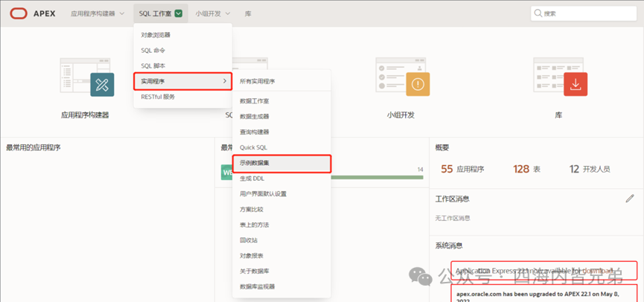Click the 应用程序构建器 tile label
The image size is (644, 302).
(x=85, y=115)
